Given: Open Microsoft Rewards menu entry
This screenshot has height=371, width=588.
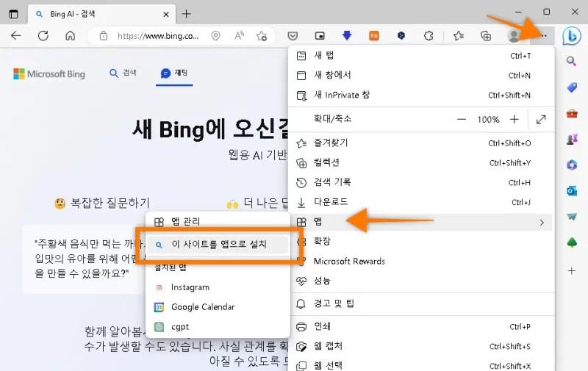Looking at the screenshot, I should 421,262.
